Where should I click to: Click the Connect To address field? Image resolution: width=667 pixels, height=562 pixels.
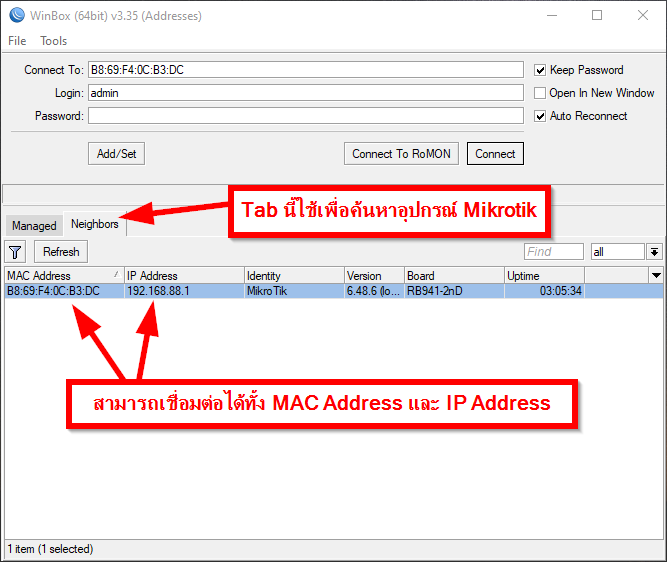pyautogui.click(x=306, y=70)
